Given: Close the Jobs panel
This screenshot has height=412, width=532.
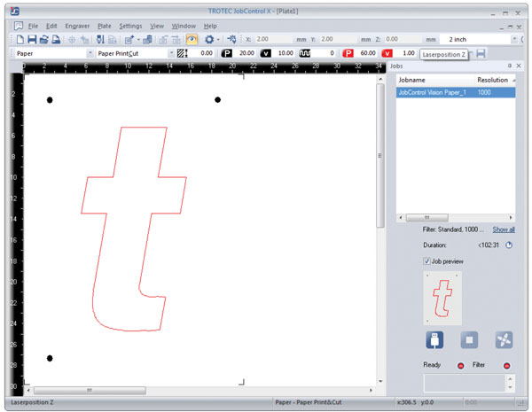Looking at the screenshot, I should (x=519, y=66).
